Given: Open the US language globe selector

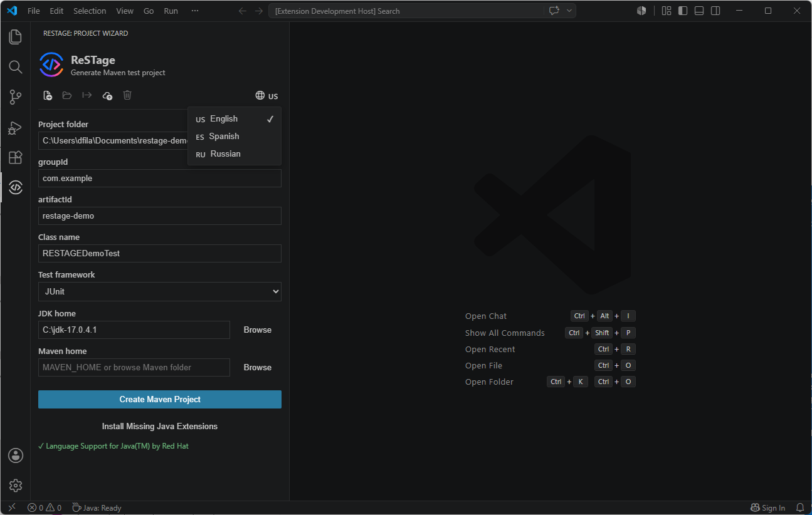Looking at the screenshot, I should coord(266,96).
